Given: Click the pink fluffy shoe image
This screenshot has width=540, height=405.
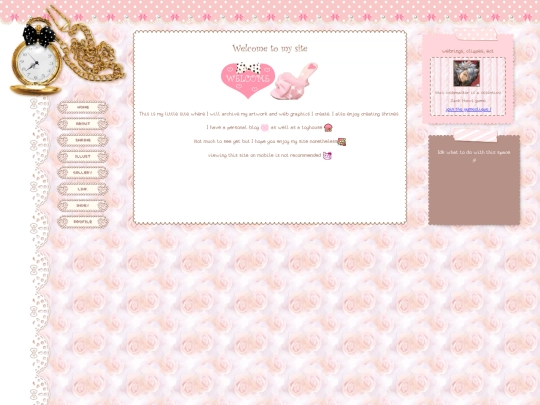Looking at the screenshot, I should point(294,82).
